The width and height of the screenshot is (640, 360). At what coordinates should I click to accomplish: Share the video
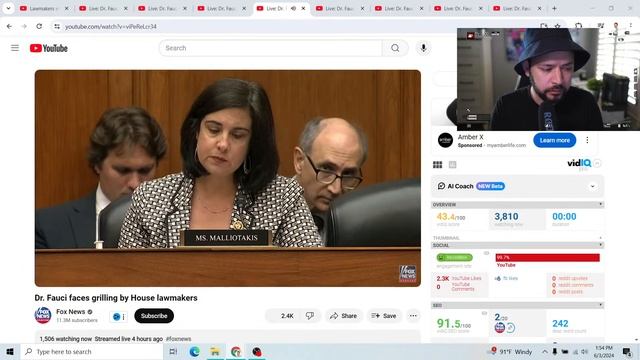[343, 316]
